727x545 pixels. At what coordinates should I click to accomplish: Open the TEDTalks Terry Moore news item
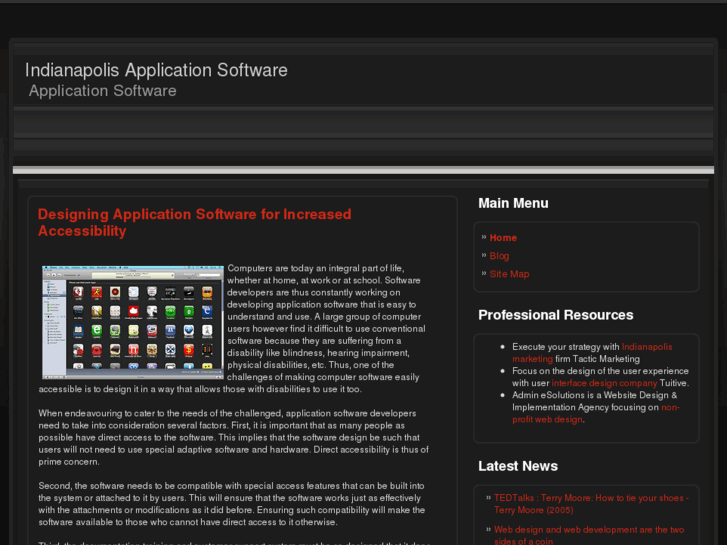point(591,504)
